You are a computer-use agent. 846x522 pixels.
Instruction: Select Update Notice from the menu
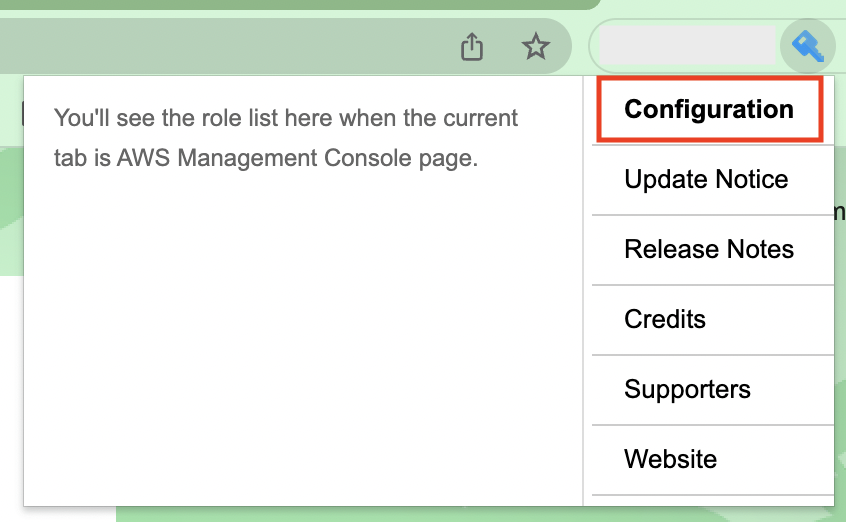pyautogui.click(x=706, y=180)
